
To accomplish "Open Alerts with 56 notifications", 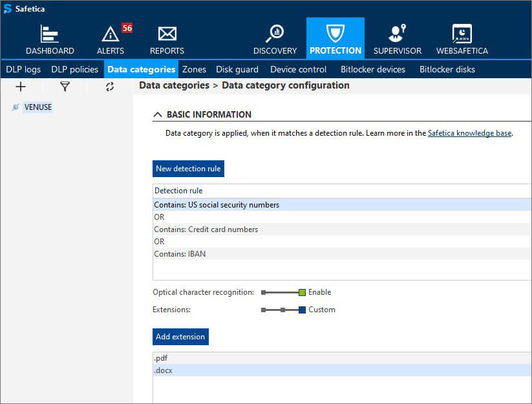I will coord(111,39).
